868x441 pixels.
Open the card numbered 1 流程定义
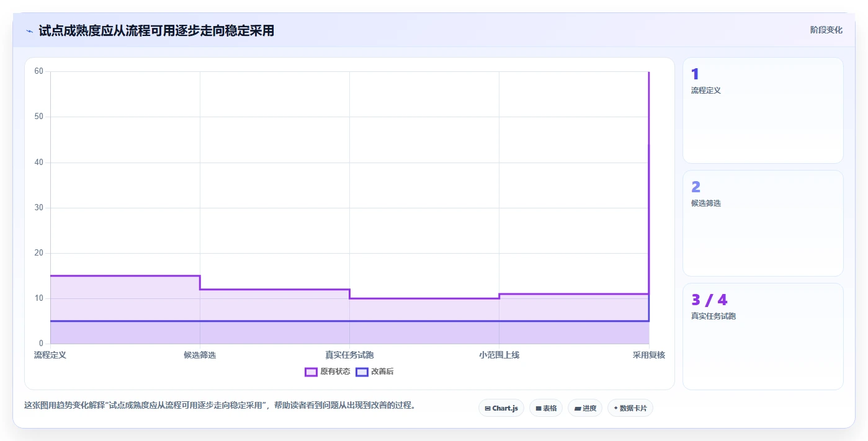tap(763, 110)
